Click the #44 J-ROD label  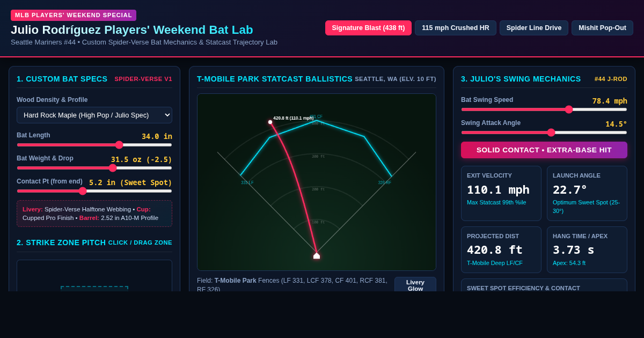(x=611, y=79)
